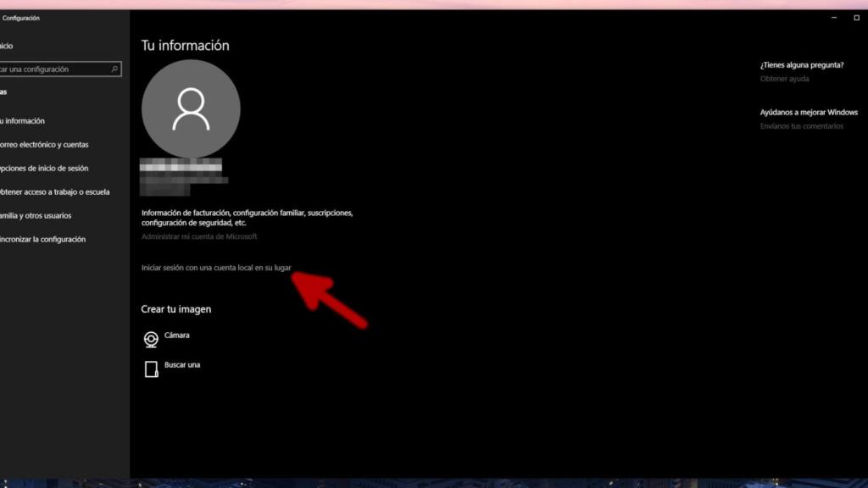Maximize the Configuración window
Screen dimensions: 868x488
(856, 18)
